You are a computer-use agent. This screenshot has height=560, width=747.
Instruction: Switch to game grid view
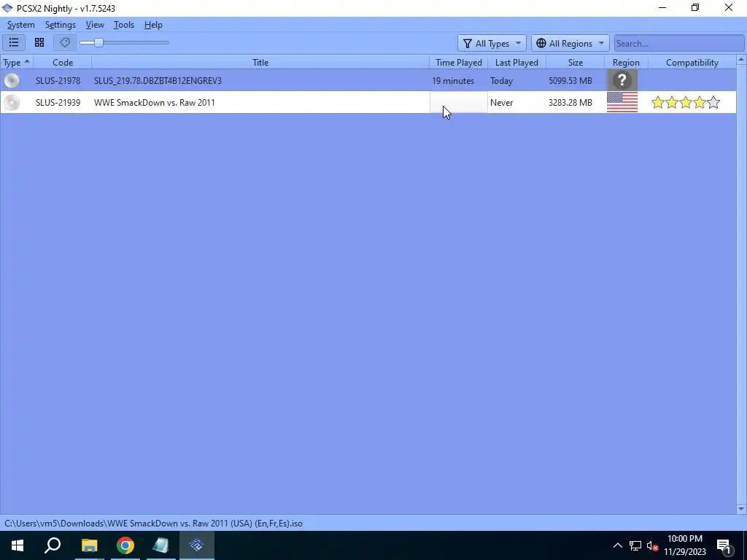coord(39,43)
